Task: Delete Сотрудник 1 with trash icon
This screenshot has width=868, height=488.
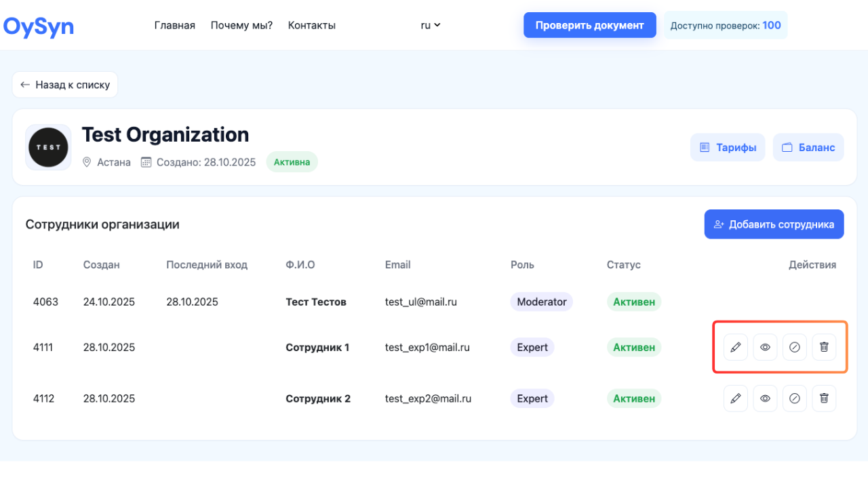Action: point(824,347)
